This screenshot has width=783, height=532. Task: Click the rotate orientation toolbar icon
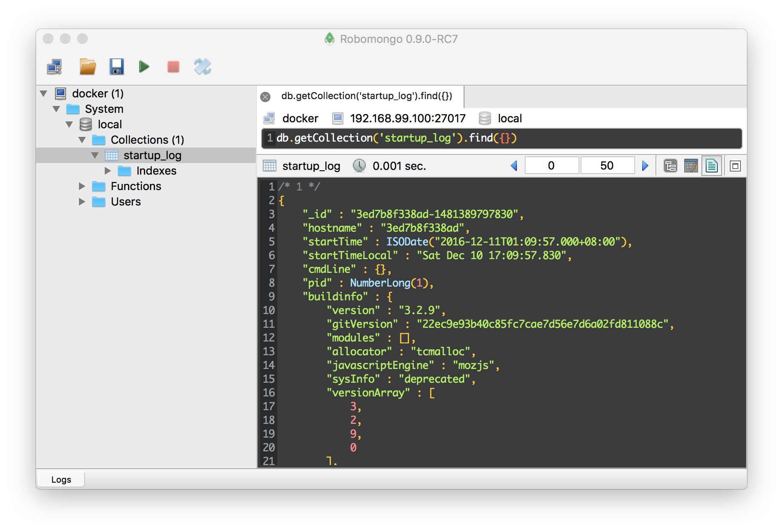(x=203, y=66)
